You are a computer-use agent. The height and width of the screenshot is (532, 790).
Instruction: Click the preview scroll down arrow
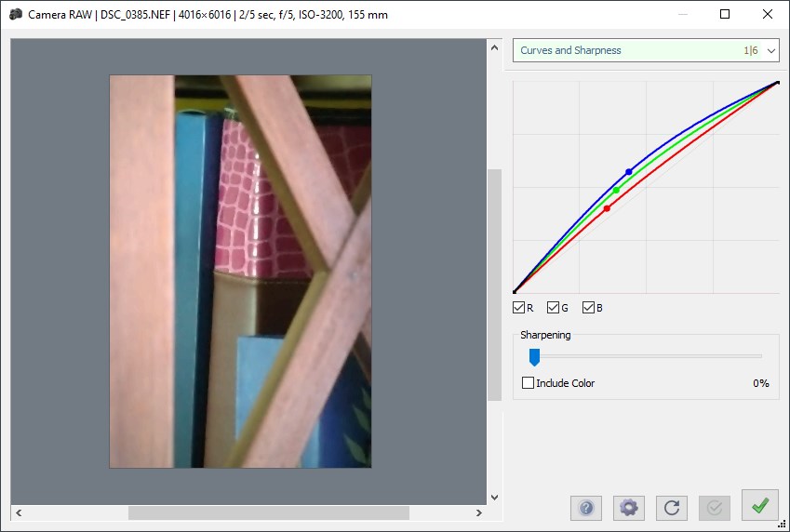[494, 498]
